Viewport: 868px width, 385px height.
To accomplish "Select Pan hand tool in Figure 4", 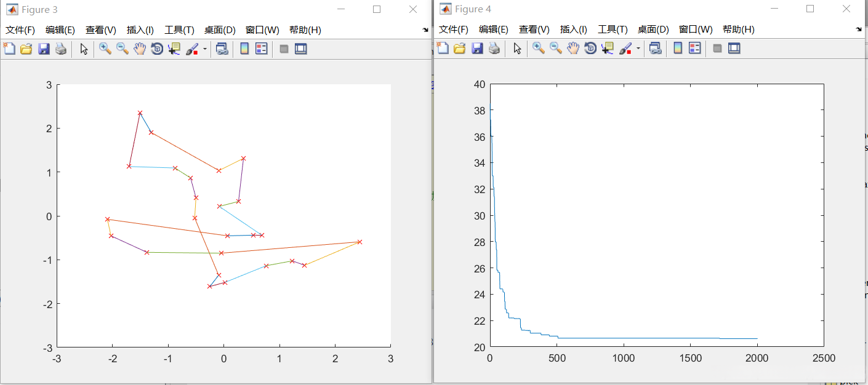I will point(573,48).
